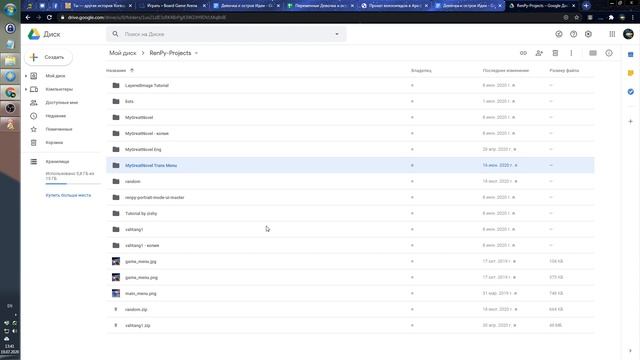
Task: Select the game_menu.jpg file row
Action: 350,261
